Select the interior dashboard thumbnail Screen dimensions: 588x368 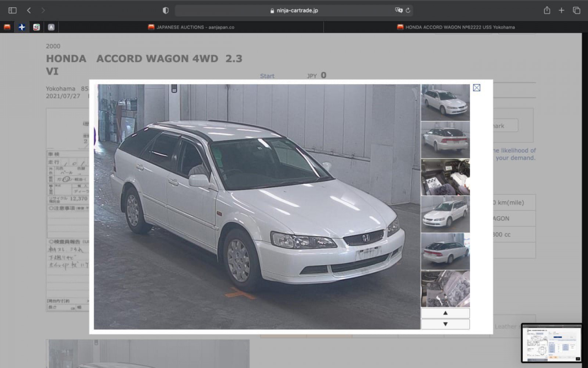pos(445,177)
